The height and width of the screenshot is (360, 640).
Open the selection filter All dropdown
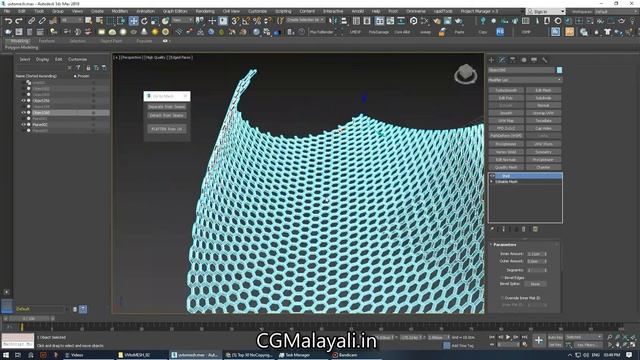point(72,20)
